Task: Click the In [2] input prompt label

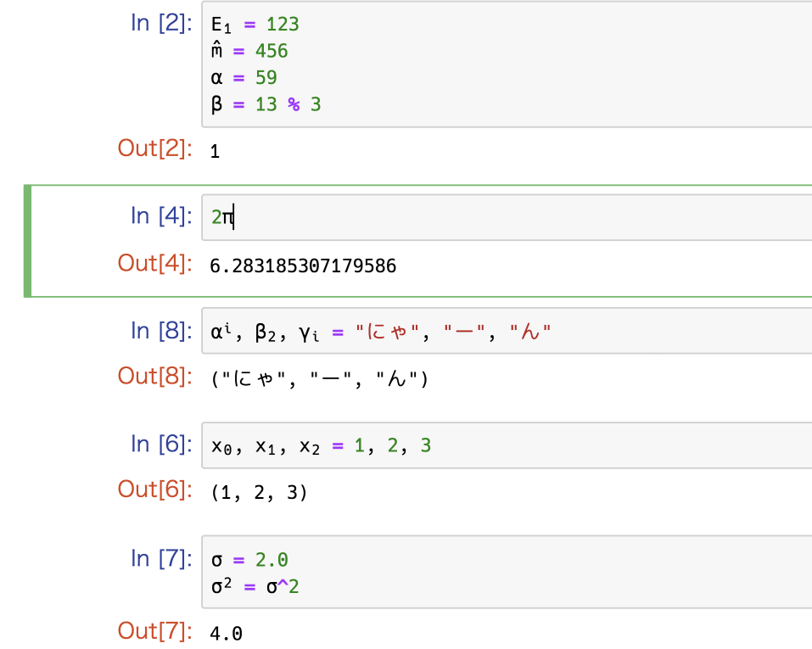Action: 161,23
